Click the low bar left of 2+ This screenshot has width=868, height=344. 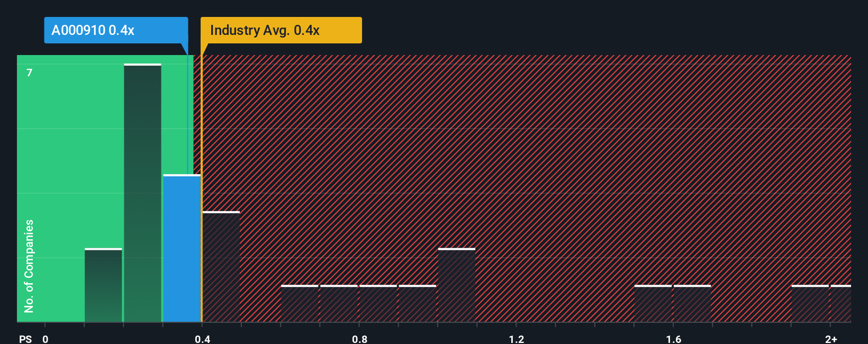[x=810, y=303]
